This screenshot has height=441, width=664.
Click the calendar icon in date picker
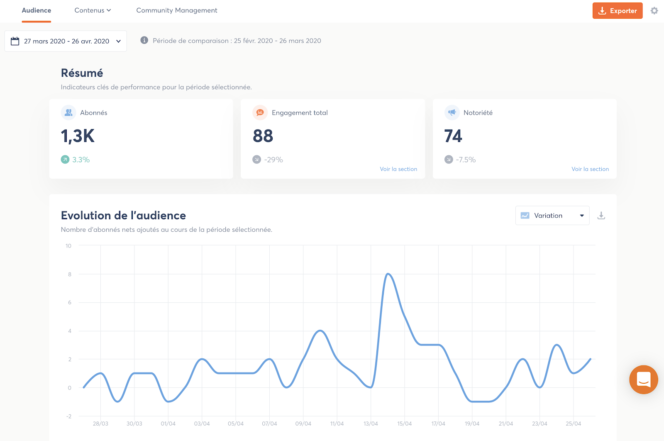[x=15, y=41]
